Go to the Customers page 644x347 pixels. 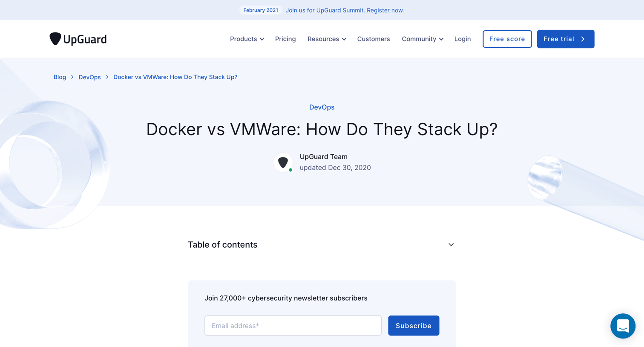(374, 39)
